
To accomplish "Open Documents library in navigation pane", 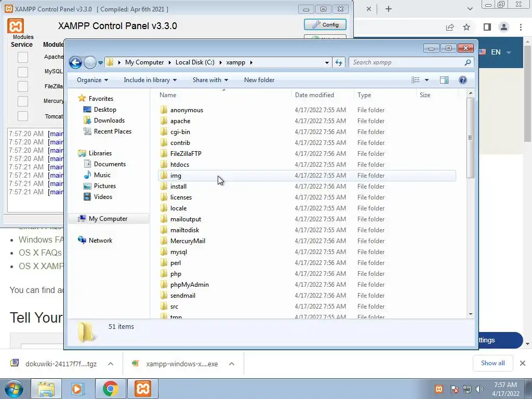I will click(110, 164).
